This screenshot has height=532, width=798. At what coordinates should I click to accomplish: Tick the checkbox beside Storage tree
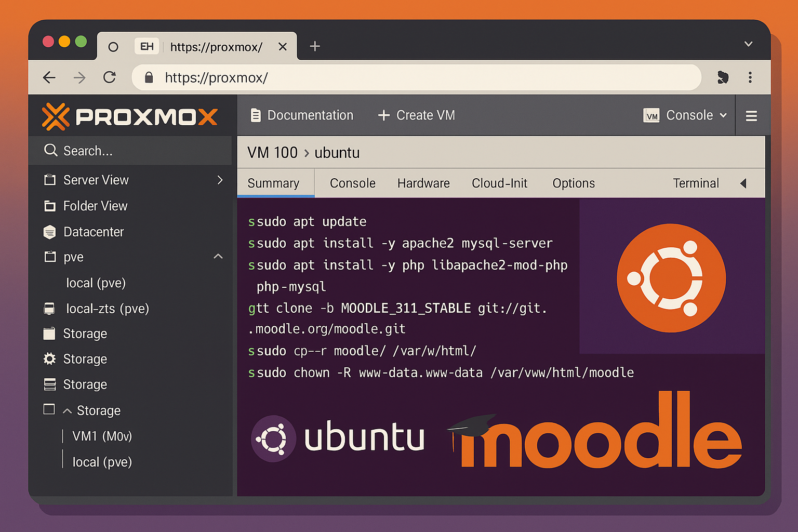click(49, 409)
